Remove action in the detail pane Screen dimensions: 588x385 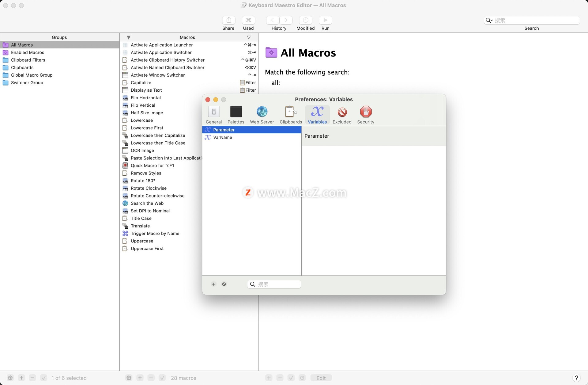[280, 378]
